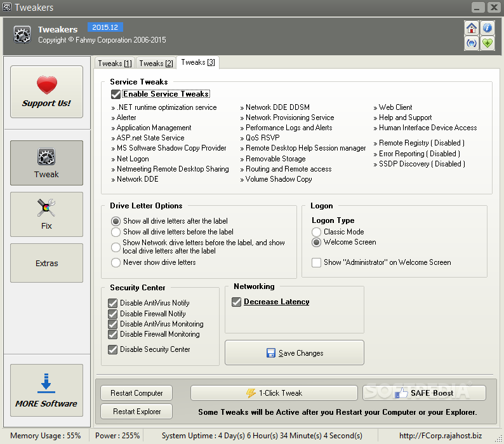504x444 pixels.
Task: Open the Fix tools section
Action: (x=46, y=214)
